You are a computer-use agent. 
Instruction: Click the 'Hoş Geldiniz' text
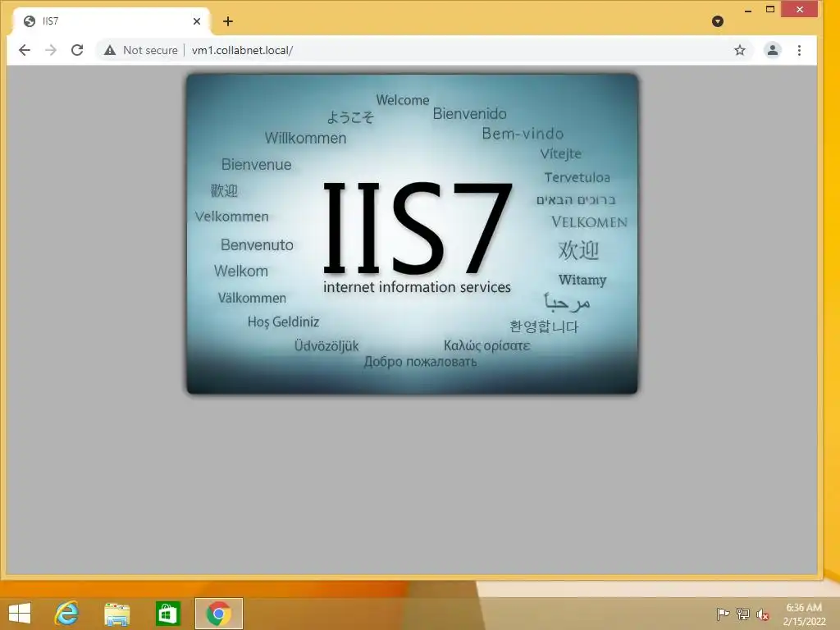point(283,322)
